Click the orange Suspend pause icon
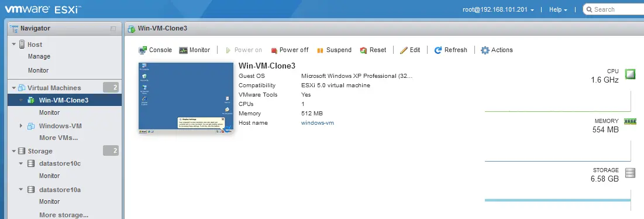 [321, 50]
